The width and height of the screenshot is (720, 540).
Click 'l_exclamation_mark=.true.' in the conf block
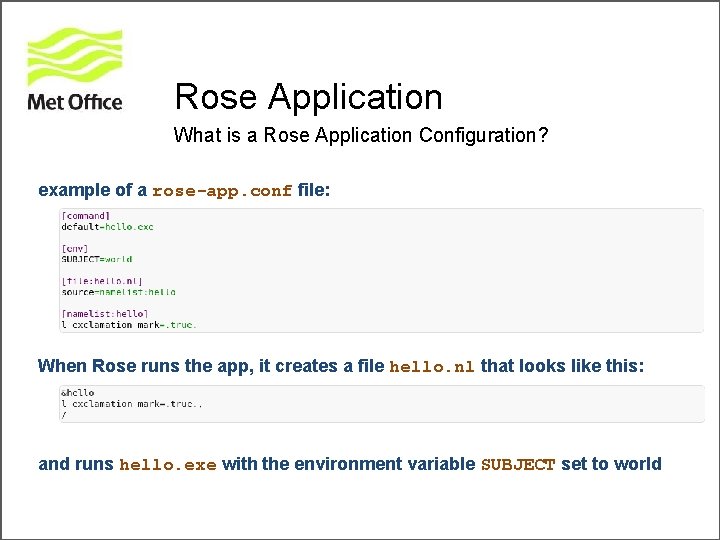click(129, 325)
